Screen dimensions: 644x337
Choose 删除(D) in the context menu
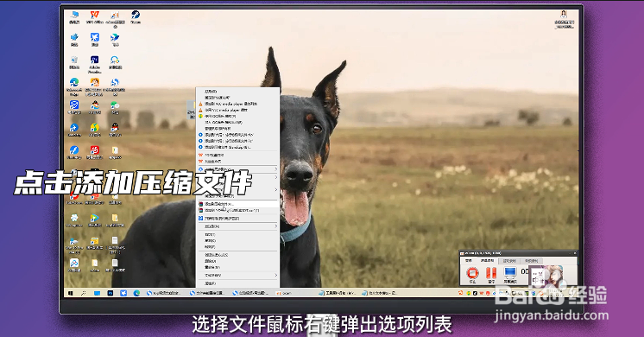coord(237,261)
